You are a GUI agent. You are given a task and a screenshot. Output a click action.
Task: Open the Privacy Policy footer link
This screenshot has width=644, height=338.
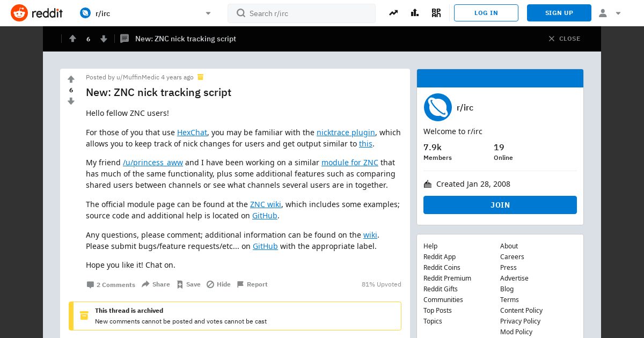click(520, 321)
